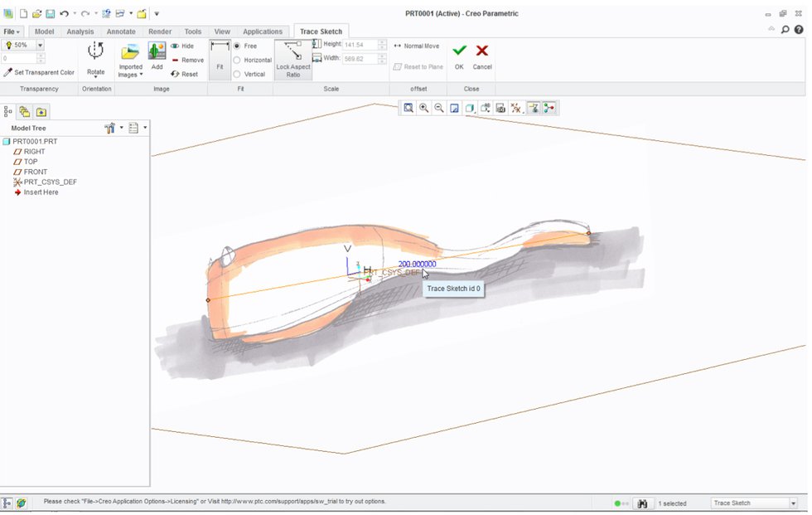812x515 pixels.
Task: Switch to the Analysis ribbon tab
Action: pyautogui.click(x=80, y=32)
